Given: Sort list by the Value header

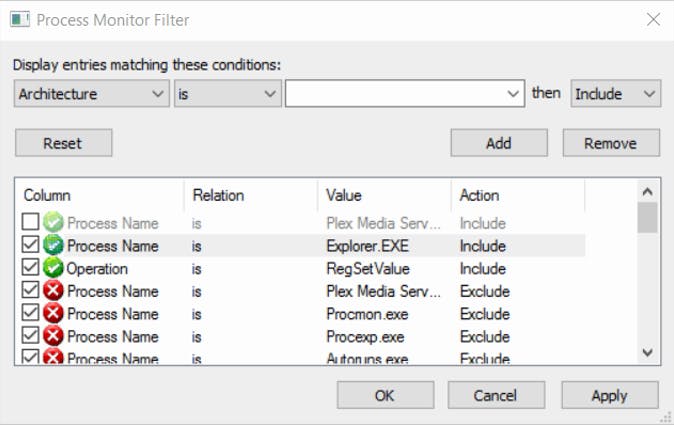Looking at the screenshot, I should (x=384, y=196).
